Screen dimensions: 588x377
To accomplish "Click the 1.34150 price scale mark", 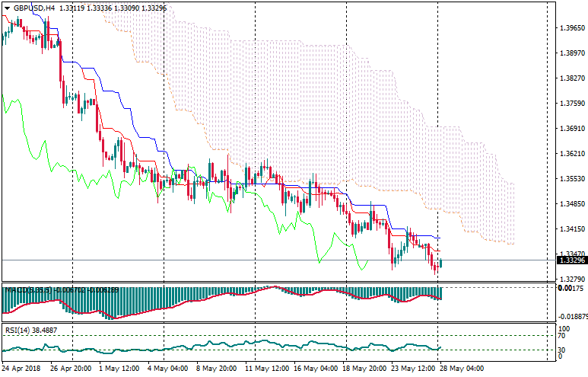I will [571, 229].
